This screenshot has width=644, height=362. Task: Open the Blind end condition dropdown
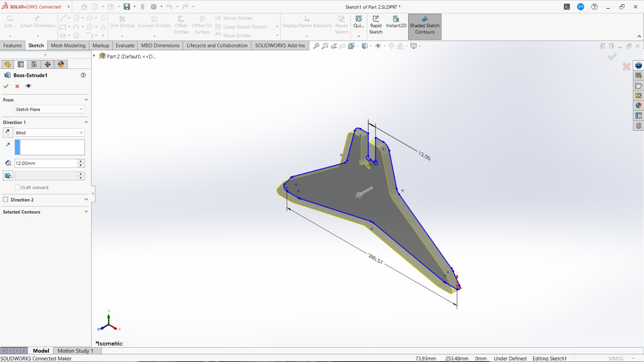tap(50, 133)
